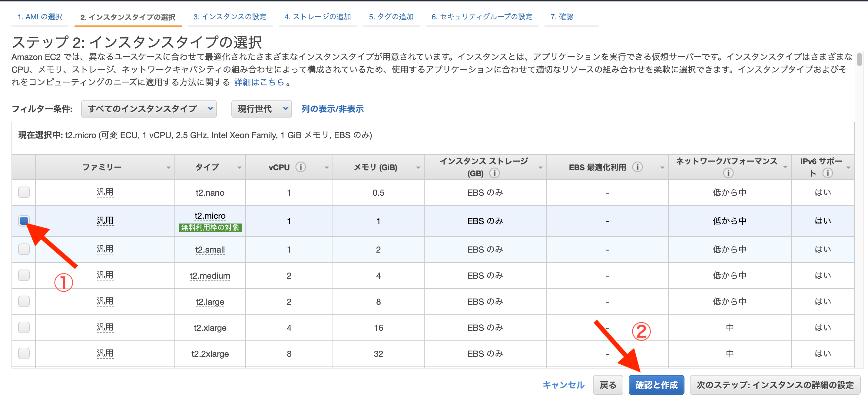Open the ネットワークパフォーマンス info icon
The image size is (868, 401).
click(728, 173)
